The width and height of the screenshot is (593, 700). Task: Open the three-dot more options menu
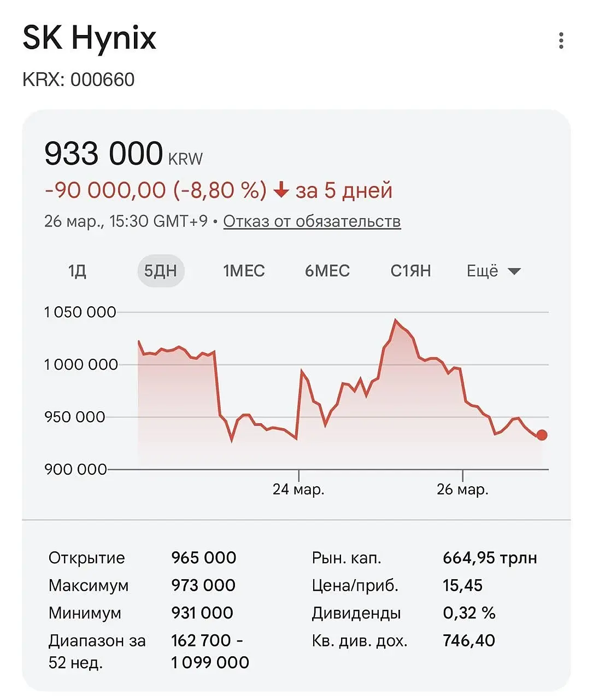pos(561,41)
